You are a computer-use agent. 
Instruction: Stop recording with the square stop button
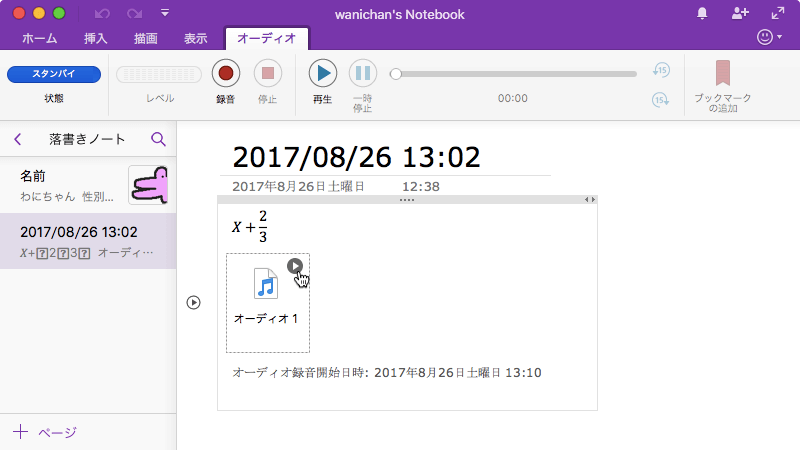click(268, 73)
